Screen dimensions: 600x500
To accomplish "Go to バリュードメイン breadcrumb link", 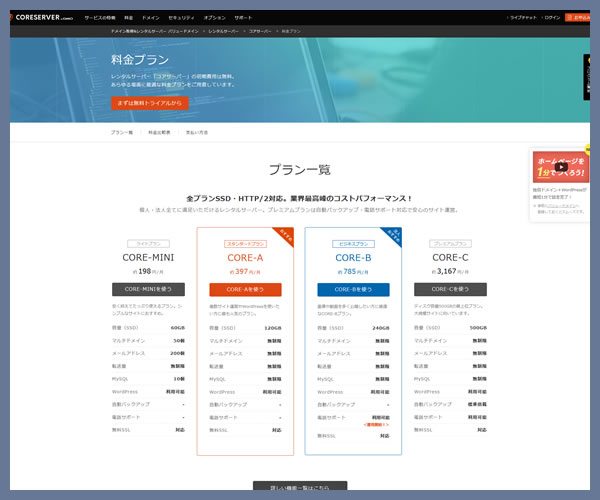I will pyautogui.click(x=155, y=31).
